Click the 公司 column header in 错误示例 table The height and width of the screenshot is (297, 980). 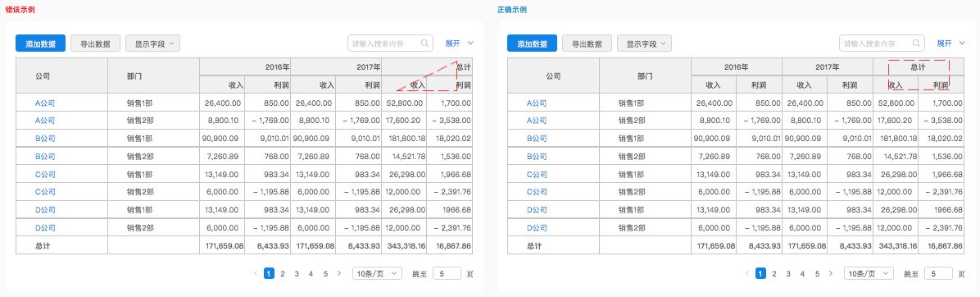pyautogui.click(x=62, y=75)
